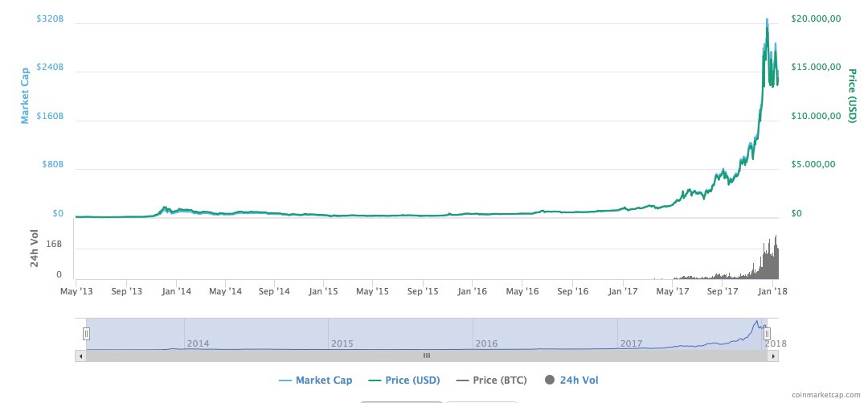Viewport: 868px width, 403px height.
Task: Toggle the Market Cap series in the legend
Action: pos(323,380)
